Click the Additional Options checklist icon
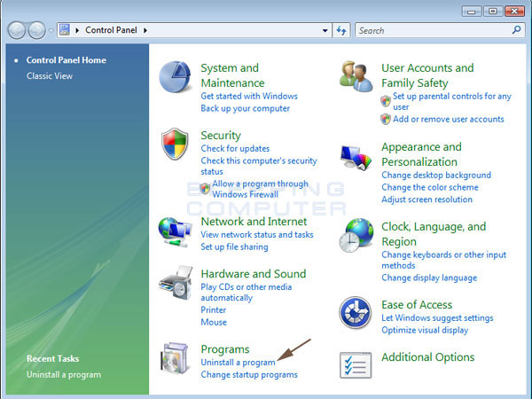The height and width of the screenshot is (399, 532). [356, 365]
